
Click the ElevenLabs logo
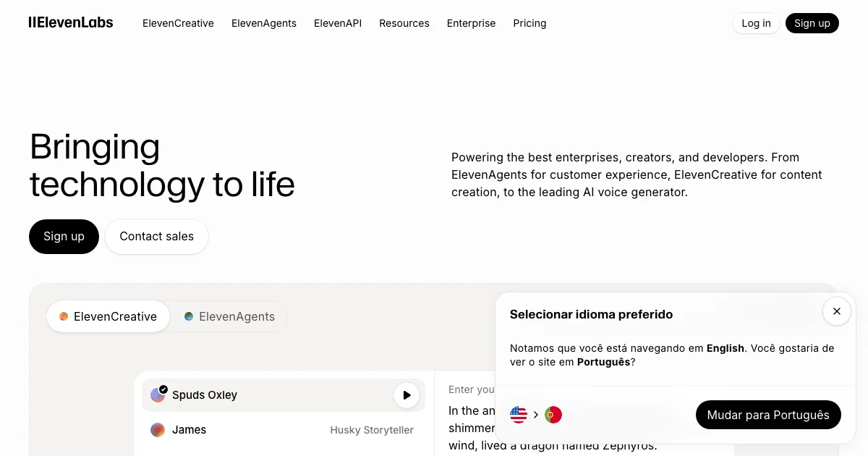[71, 22]
